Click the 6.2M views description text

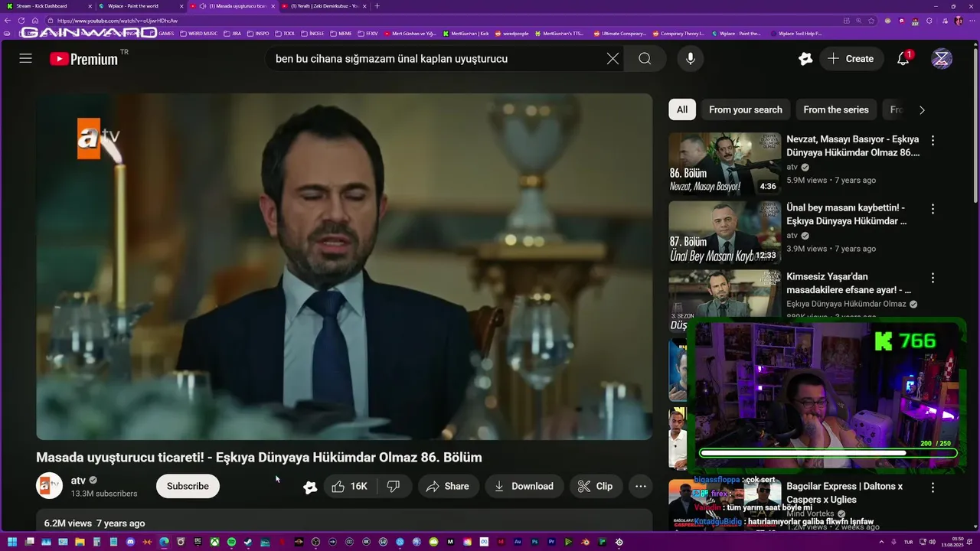(94, 523)
